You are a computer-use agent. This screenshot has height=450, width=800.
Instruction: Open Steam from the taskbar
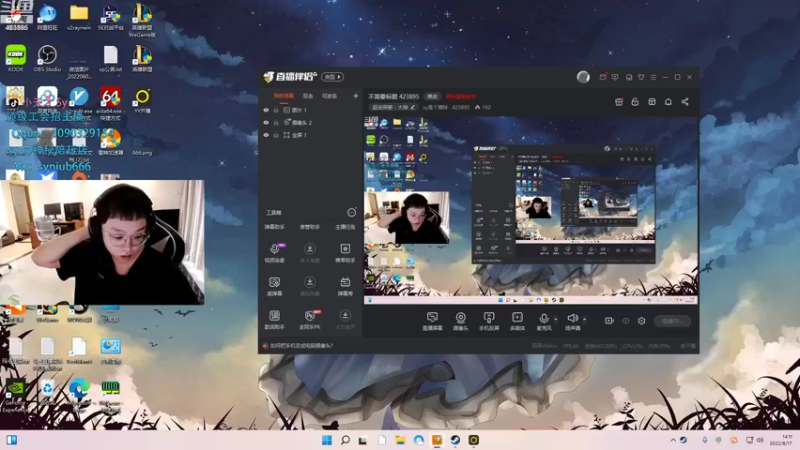click(x=455, y=440)
